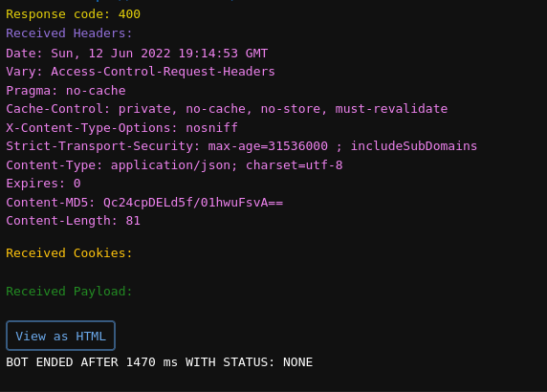Select the must-revalidate text
The image size is (547, 392).
point(391,109)
